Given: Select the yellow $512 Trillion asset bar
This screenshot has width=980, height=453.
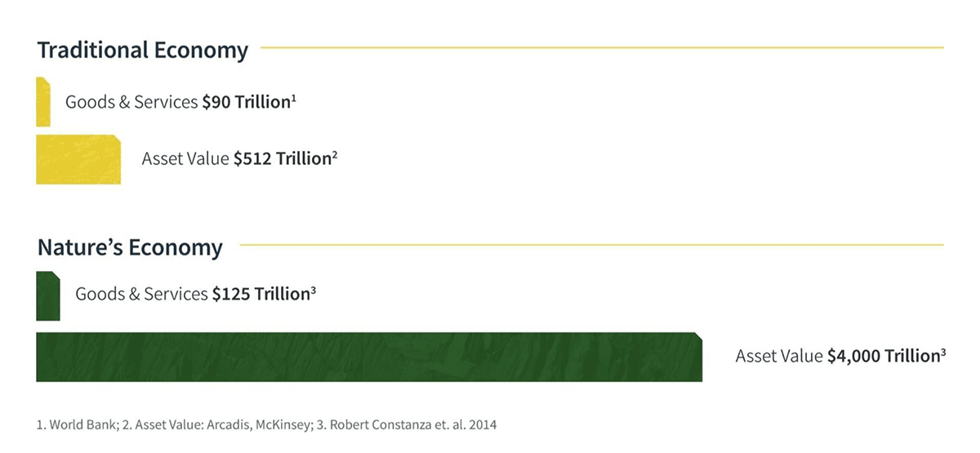Looking at the screenshot, I should [x=78, y=159].
